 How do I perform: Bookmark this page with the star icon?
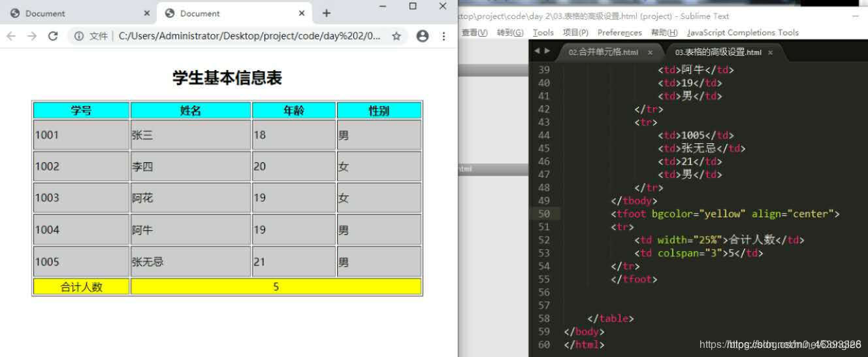tap(396, 37)
